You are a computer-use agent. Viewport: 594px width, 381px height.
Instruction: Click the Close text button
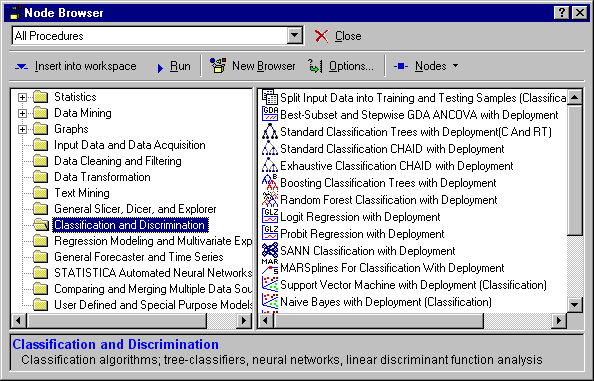point(348,36)
